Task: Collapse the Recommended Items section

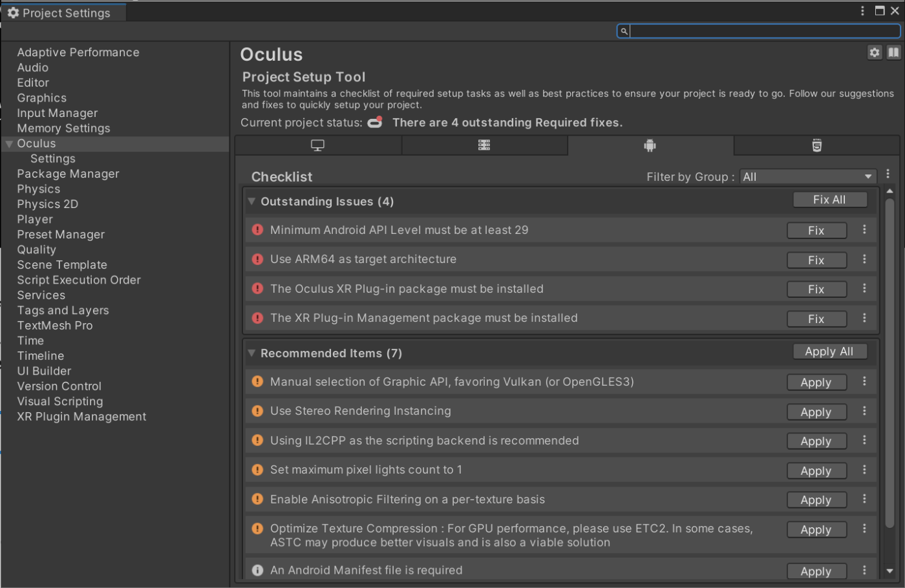Action: [252, 353]
